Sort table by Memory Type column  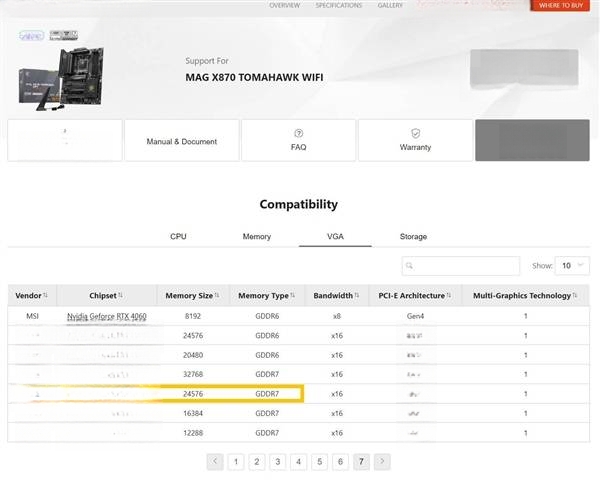click(267, 295)
